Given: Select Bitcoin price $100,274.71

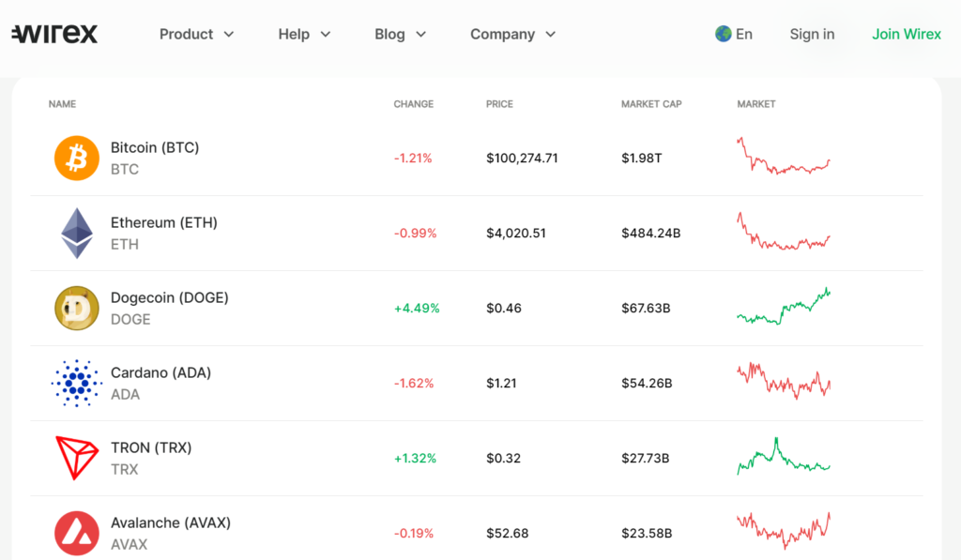Looking at the screenshot, I should pos(522,159).
